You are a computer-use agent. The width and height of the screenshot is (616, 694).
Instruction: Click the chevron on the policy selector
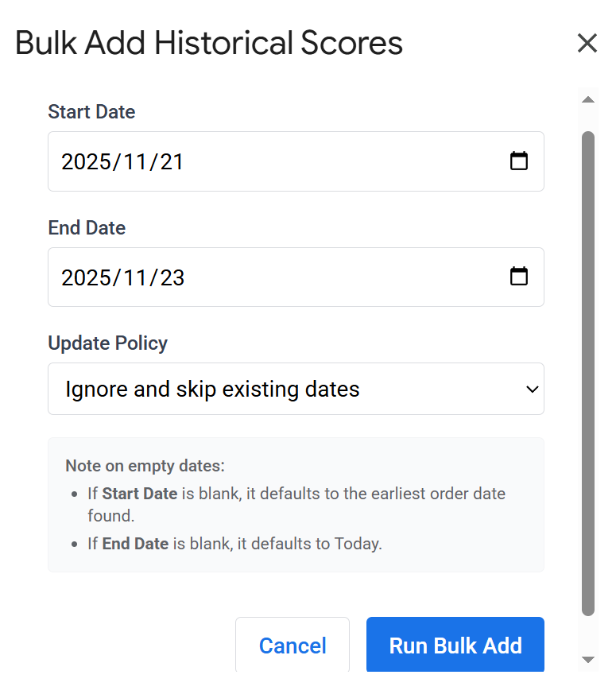[x=531, y=389]
